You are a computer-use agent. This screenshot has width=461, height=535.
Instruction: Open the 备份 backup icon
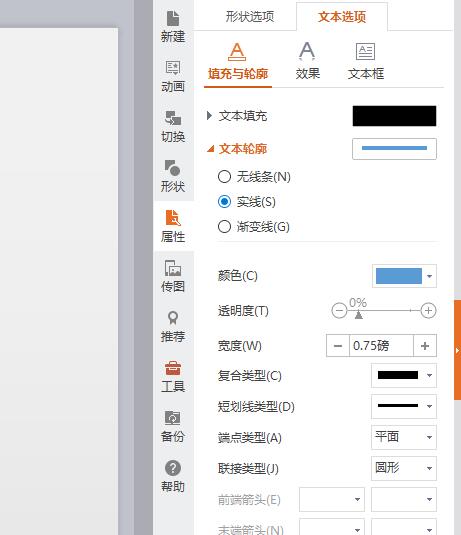pos(173,426)
